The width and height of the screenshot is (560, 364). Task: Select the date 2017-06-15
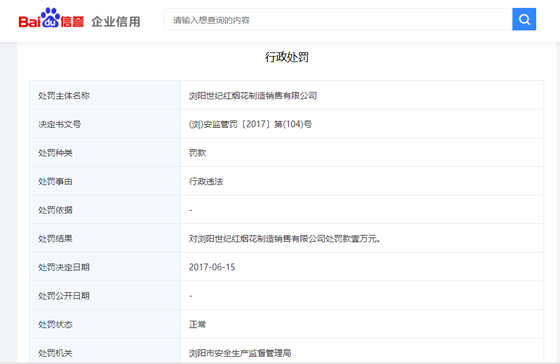point(212,267)
